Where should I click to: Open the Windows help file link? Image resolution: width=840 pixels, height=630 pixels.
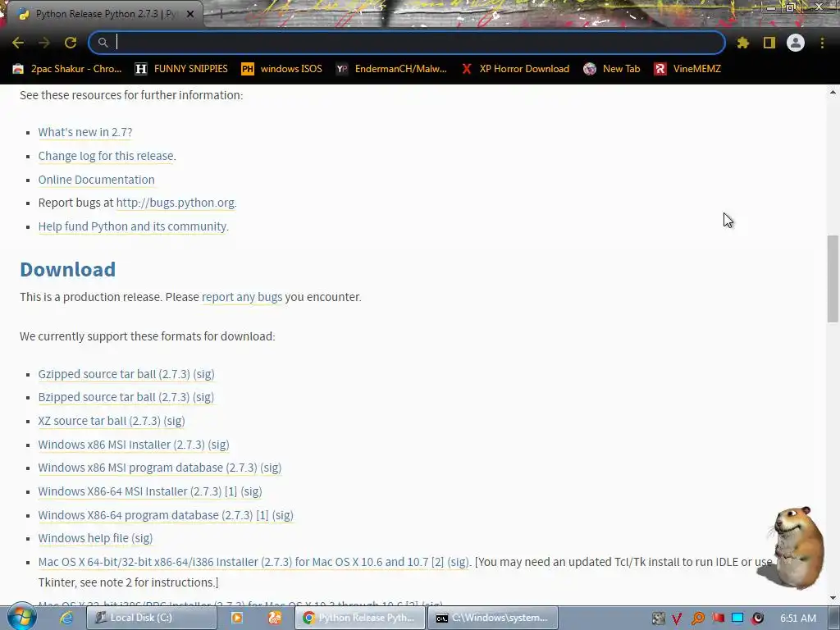pos(83,538)
